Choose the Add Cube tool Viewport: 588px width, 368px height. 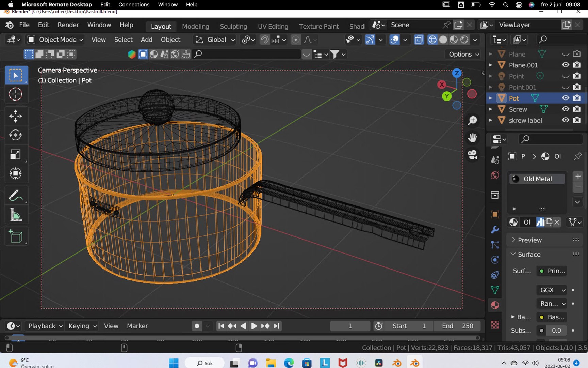coord(16,236)
